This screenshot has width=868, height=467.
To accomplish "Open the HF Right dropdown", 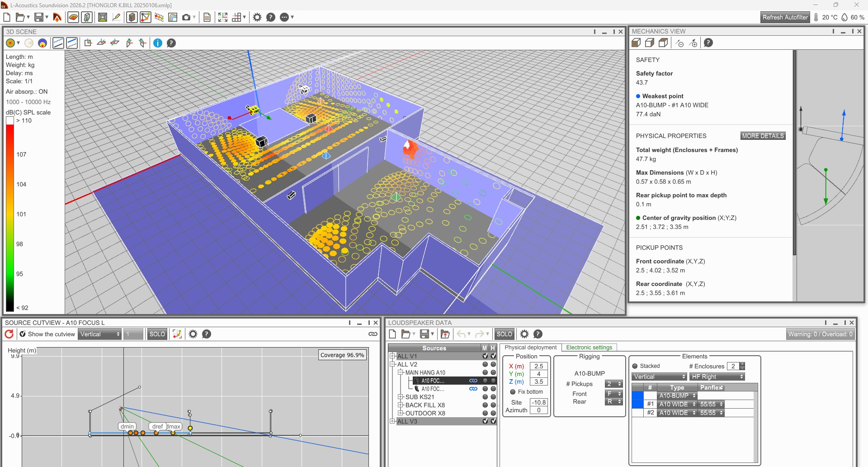I will (717, 376).
